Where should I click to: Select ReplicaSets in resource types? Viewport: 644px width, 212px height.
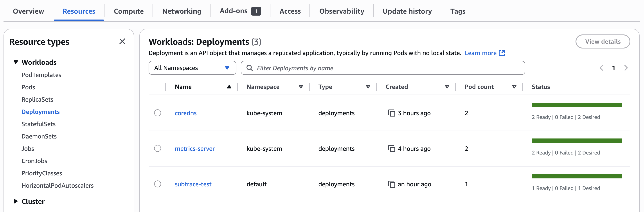37,99
